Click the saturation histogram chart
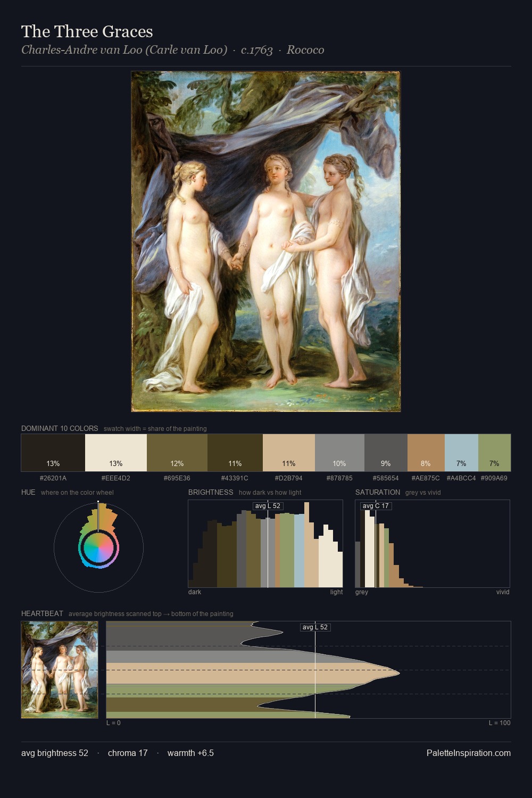The width and height of the screenshot is (532, 798). 433,544
